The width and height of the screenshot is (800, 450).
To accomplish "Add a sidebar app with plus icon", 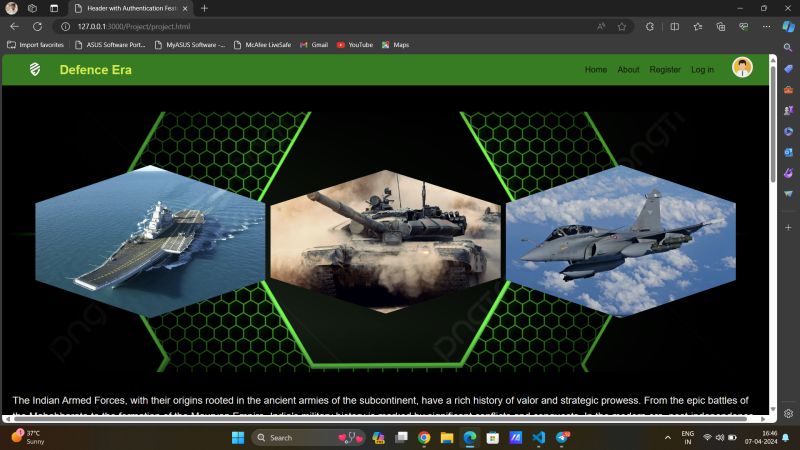I will [788, 228].
